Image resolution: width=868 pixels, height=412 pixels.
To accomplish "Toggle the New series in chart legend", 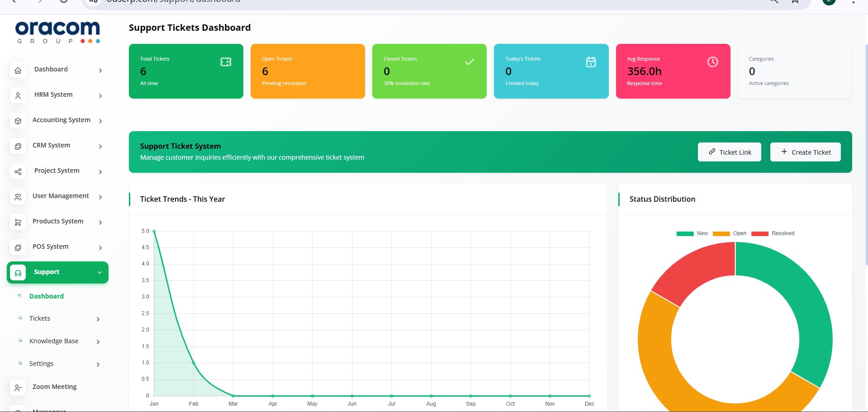I will click(692, 233).
